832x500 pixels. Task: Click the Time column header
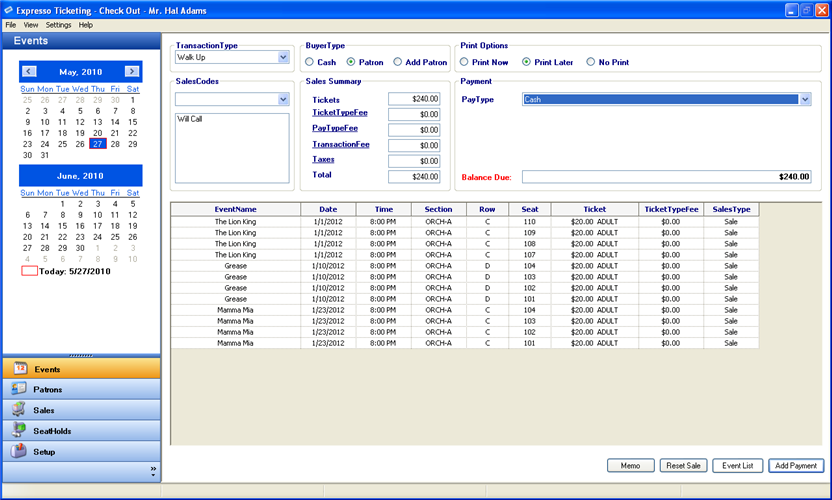pos(384,209)
